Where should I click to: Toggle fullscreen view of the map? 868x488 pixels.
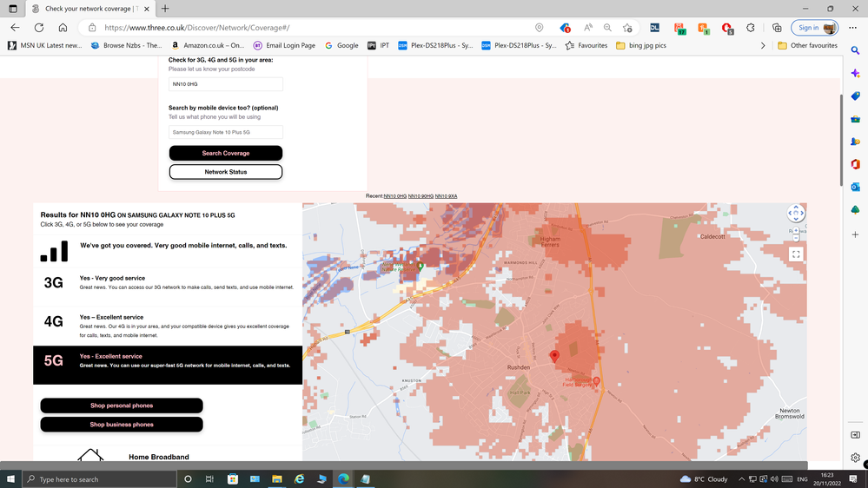(796, 254)
